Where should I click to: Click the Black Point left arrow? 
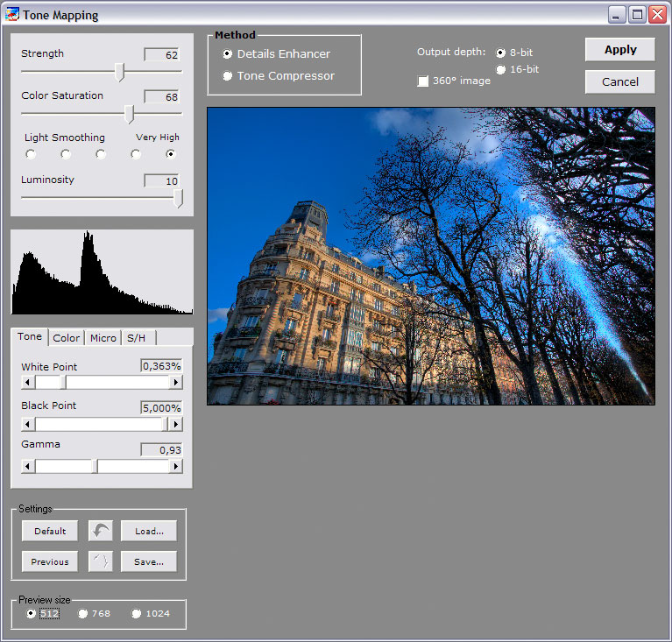(x=28, y=424)
